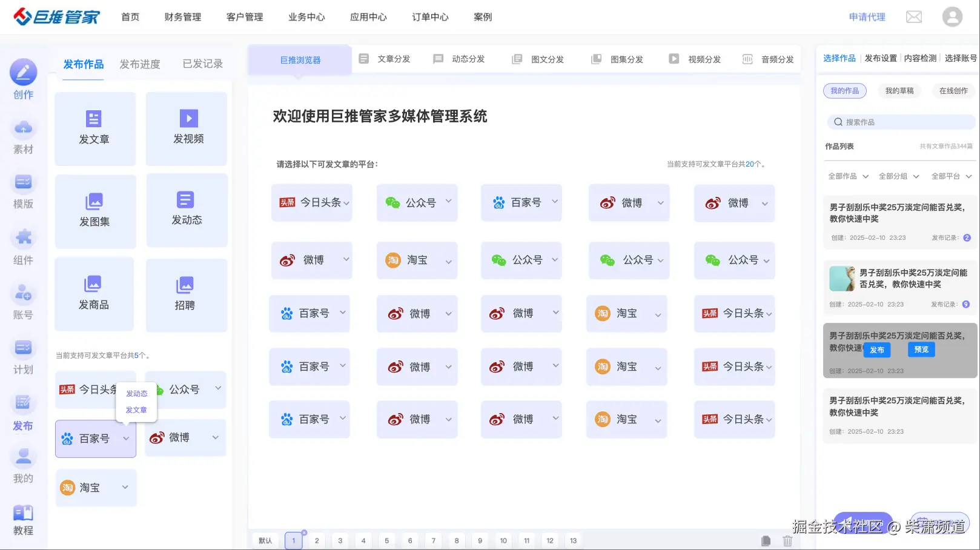Screen dimensions: 980x550
Task: Open 素材 in the left sidebar
Action: (23, 136)
